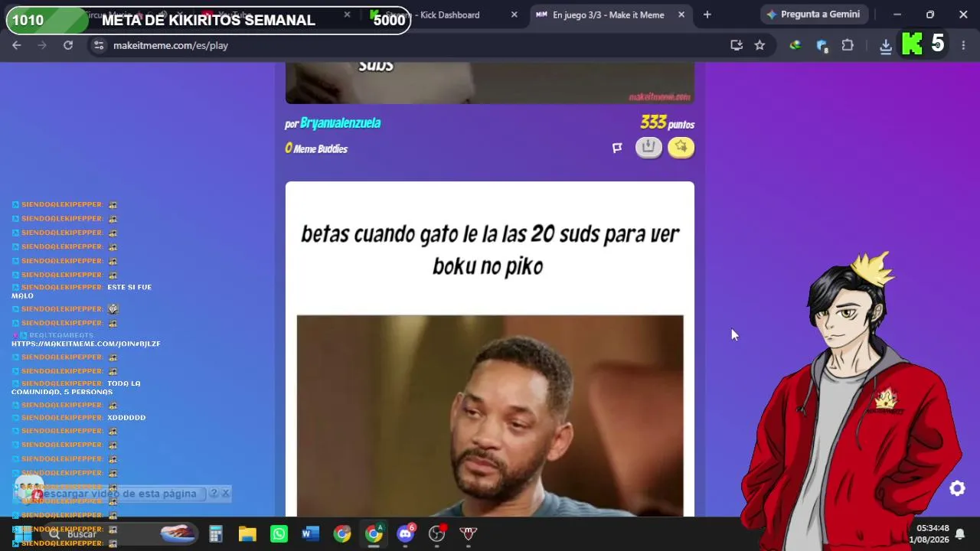Open the Chrome three-dot menu
The width and height of the screenshot is (980, 551).
coord(963,45)
